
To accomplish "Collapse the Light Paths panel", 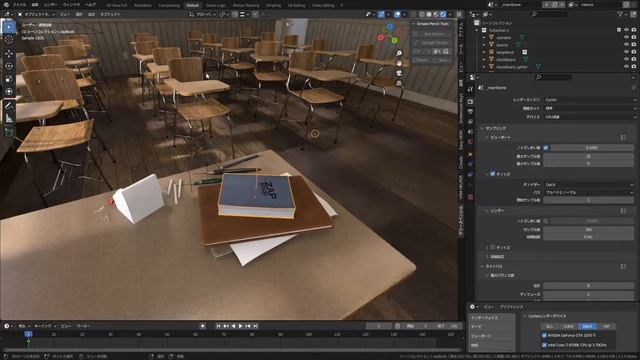I will coord(482,266).
